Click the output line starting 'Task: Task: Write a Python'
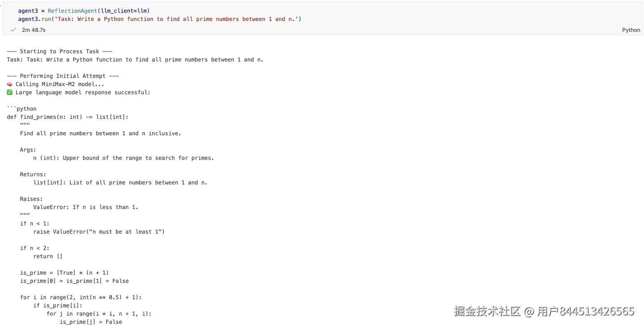The height and width of the screenshot is (327, 644). point(135,59)
